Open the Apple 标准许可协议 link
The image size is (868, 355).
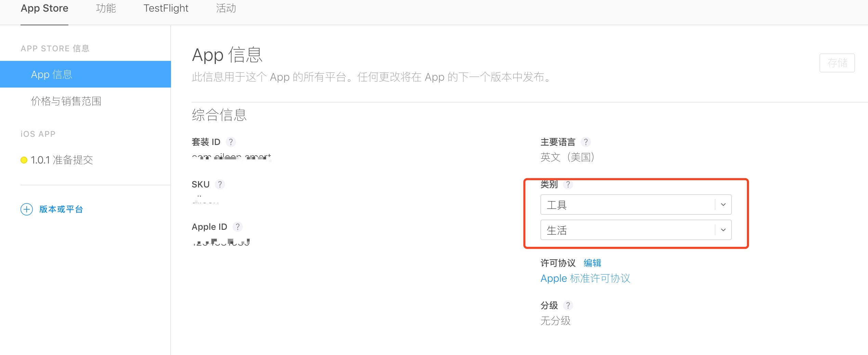coord(585,278)
